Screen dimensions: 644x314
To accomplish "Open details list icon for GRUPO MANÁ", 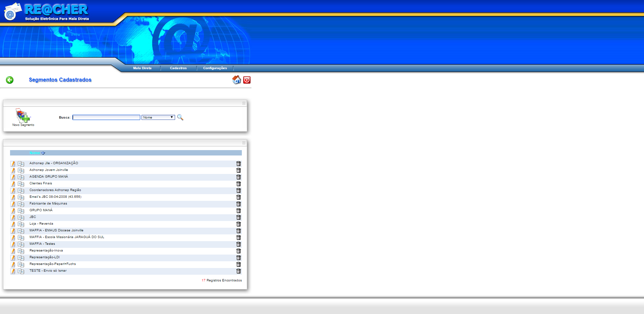I will (x=21, y=211).
